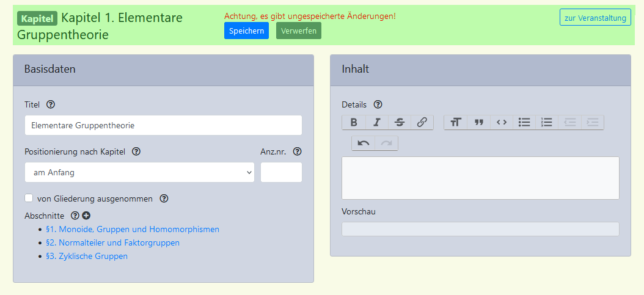644x295 pixels.
Task: Open help icon next to Anz.nr.
Action: pyautogui.click(x=298, y=152)
